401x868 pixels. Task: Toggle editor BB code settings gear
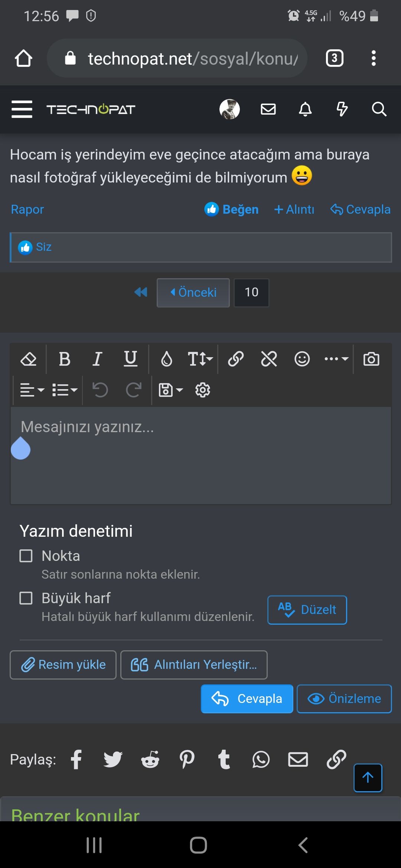(203, 390)
